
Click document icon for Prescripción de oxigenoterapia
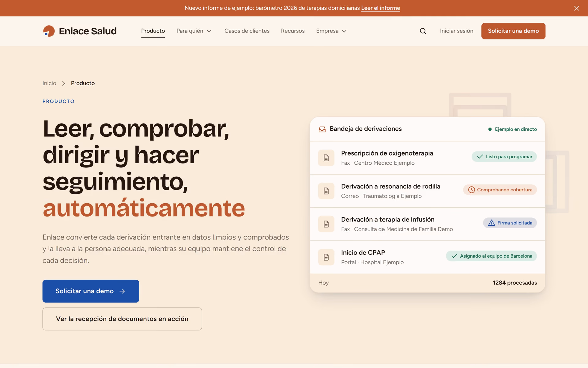point(326,158)
